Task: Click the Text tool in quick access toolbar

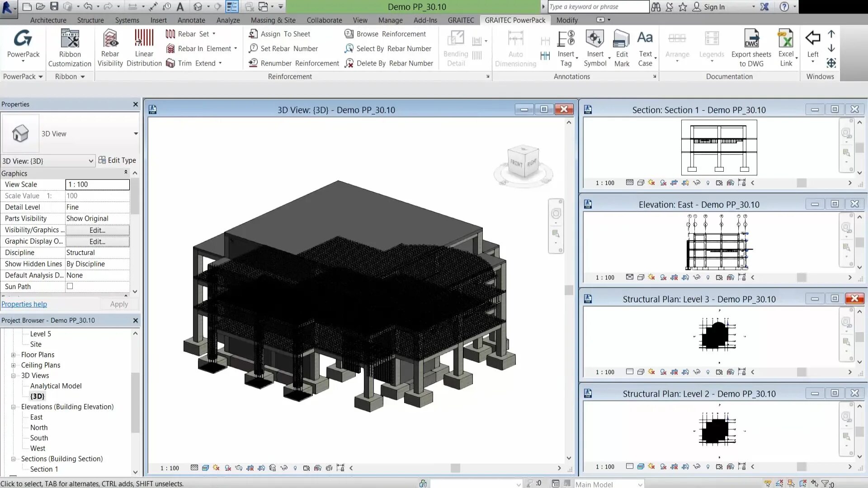Action: click(x=180, y=6)
